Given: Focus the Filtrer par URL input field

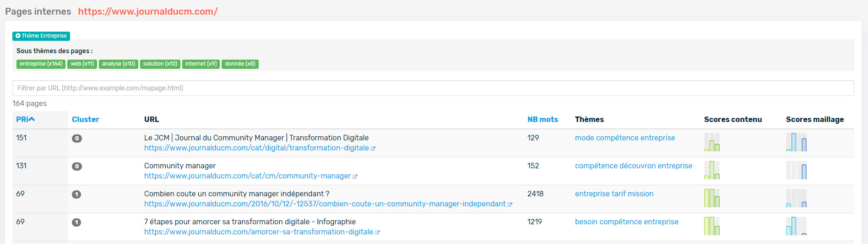Looking at the screenshot, I should point(433,88).
